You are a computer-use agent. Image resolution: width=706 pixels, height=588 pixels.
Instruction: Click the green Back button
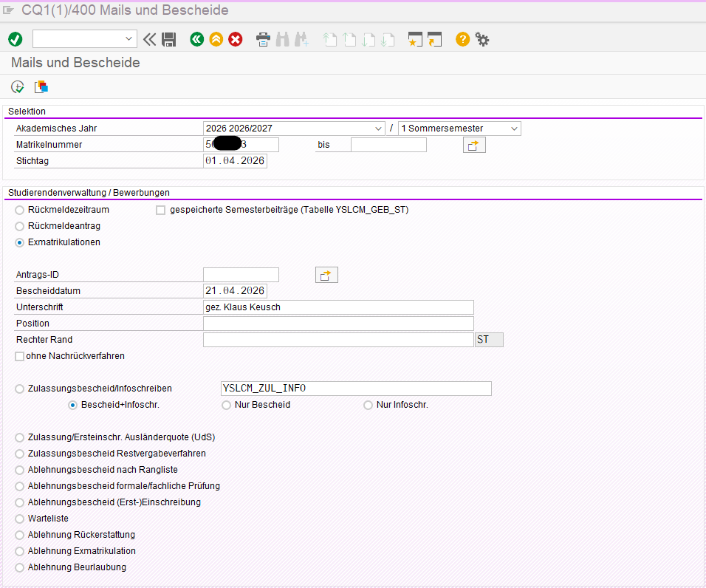pyautogui.click(x=196, y=40)
